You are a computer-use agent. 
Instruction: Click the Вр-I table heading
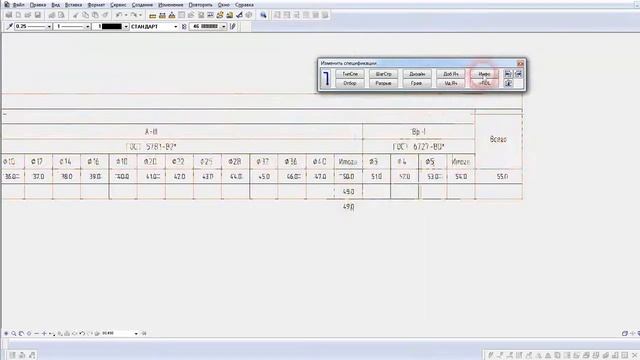pos(418,132)
